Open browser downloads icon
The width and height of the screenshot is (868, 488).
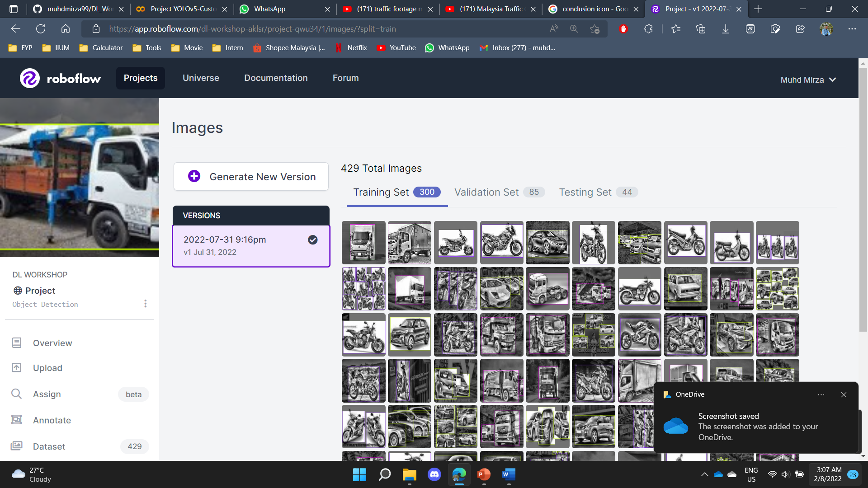[x=726, y=29]
